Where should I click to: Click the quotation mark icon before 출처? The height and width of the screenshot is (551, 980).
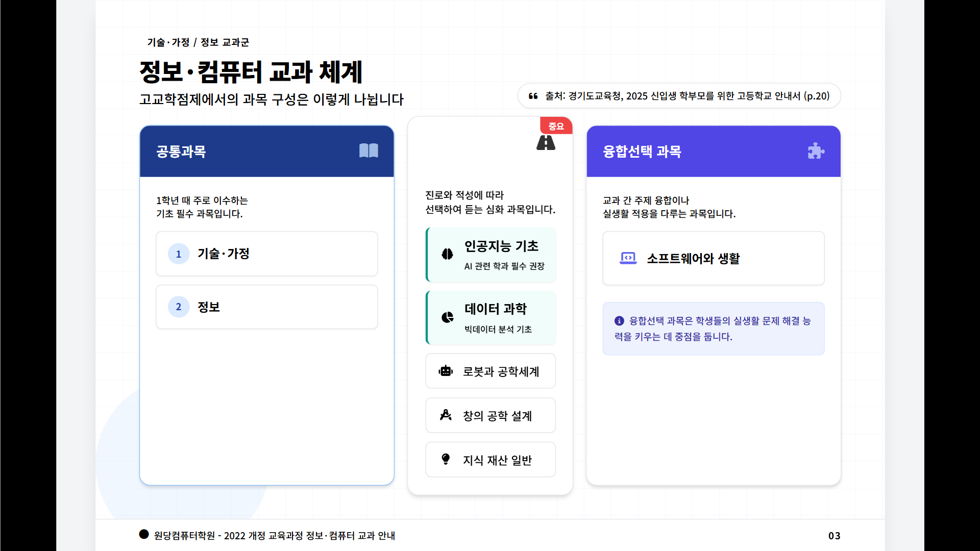click(x=533, y=96)
